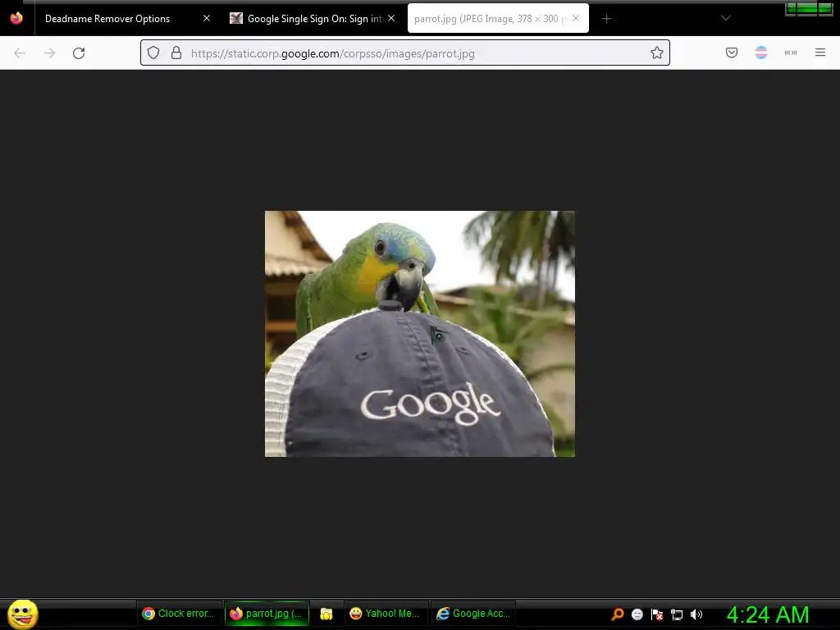View site security via padlock icon
The image size is (840, 630).
176,52
